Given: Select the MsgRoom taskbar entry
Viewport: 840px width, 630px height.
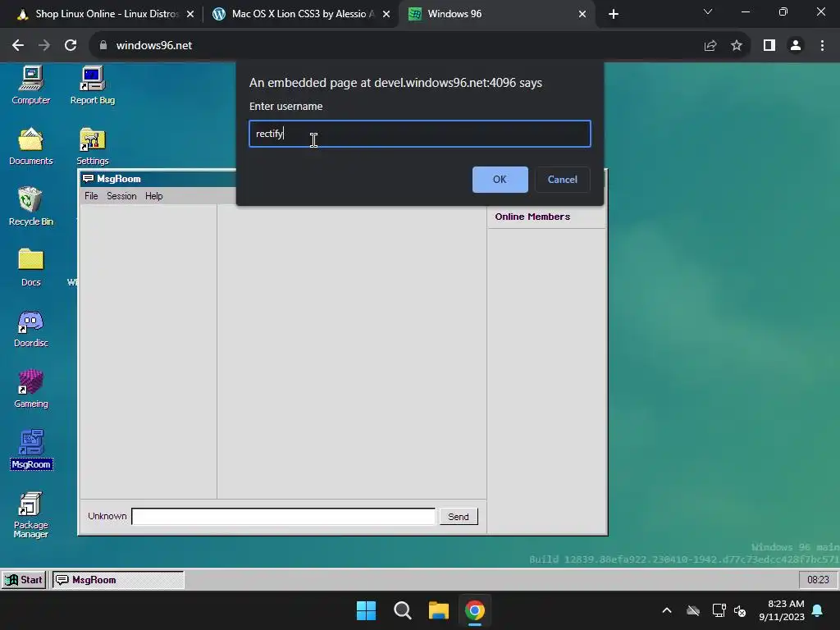Looking at the screenshot, I should [118, 580].
